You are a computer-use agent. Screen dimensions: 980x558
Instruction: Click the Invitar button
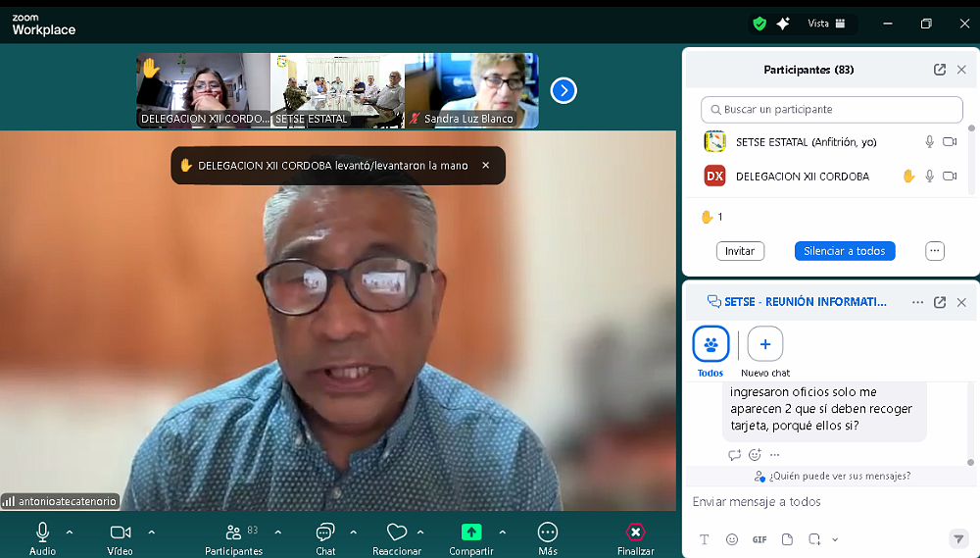click(x=740, y=251)
